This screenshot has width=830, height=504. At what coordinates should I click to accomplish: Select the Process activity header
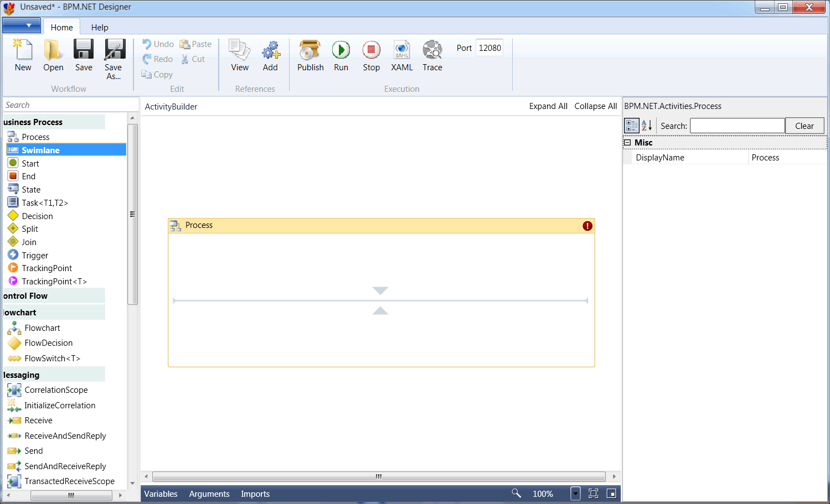(x=381, y=226)
